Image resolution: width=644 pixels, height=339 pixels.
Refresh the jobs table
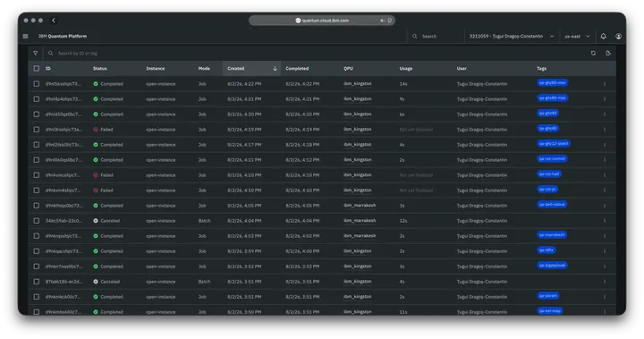pos(593,53)
